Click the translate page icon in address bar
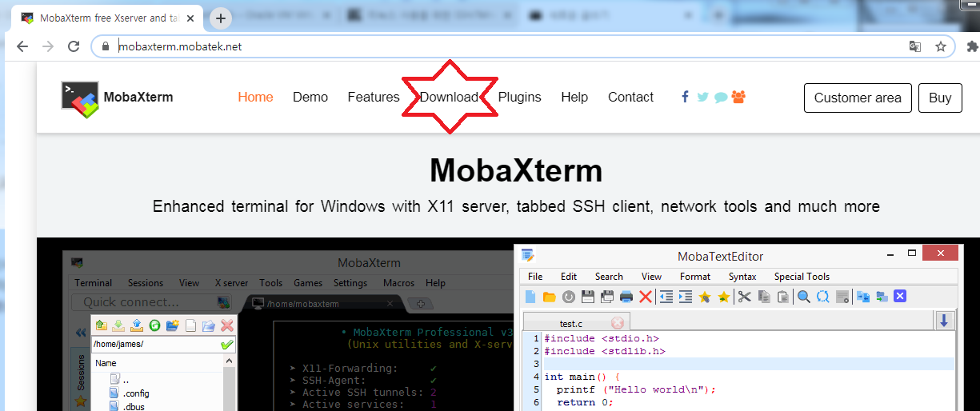 [x=915, y=46]
